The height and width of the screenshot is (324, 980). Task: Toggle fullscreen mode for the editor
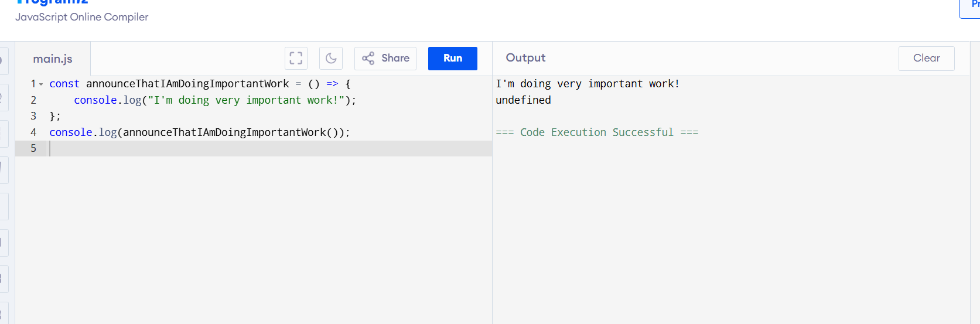point(296,58)
